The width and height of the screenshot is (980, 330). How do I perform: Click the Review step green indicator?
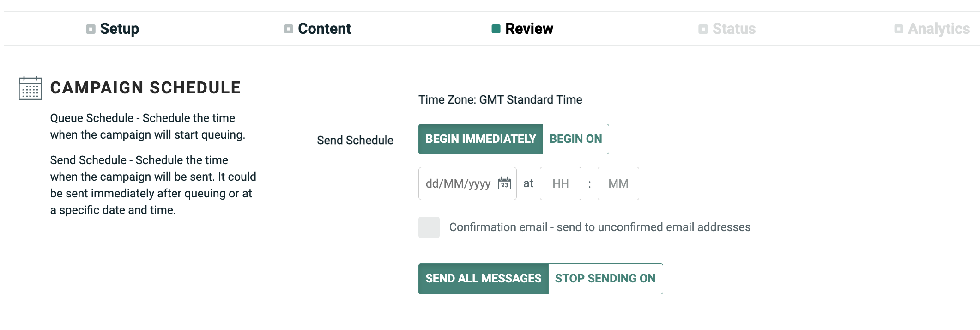point(496,29)
